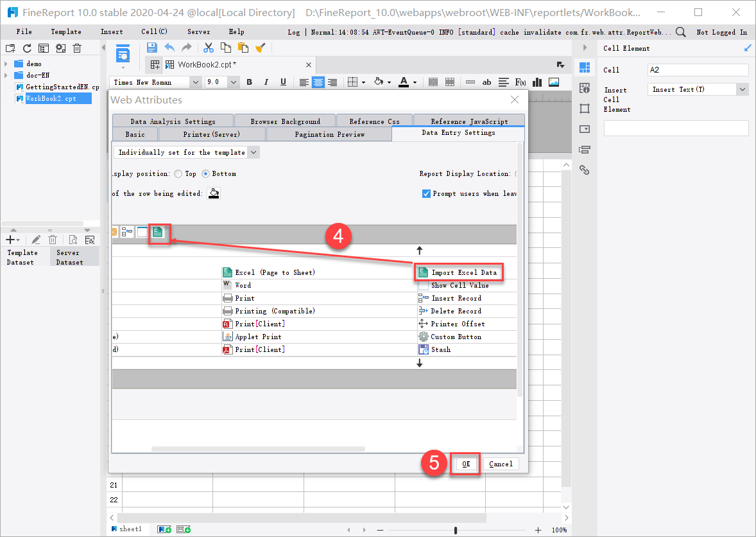Open Cell Element panel icon in right sidebar
The height and width of the screenshot is (537, 756).
point(585,67)
